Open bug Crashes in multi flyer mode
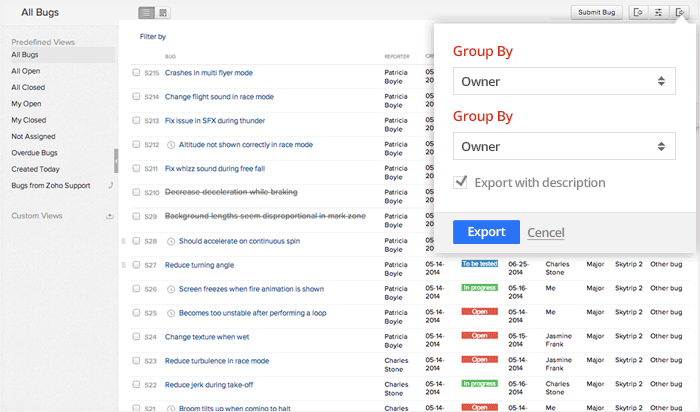Screen dimensions: 700x412 (x=208, y=73)
